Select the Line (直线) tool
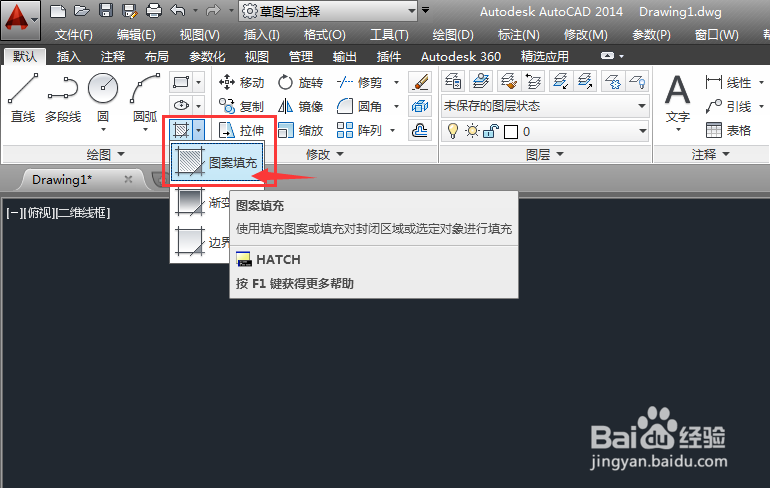 pyautogui.click(x=23, y=98)
